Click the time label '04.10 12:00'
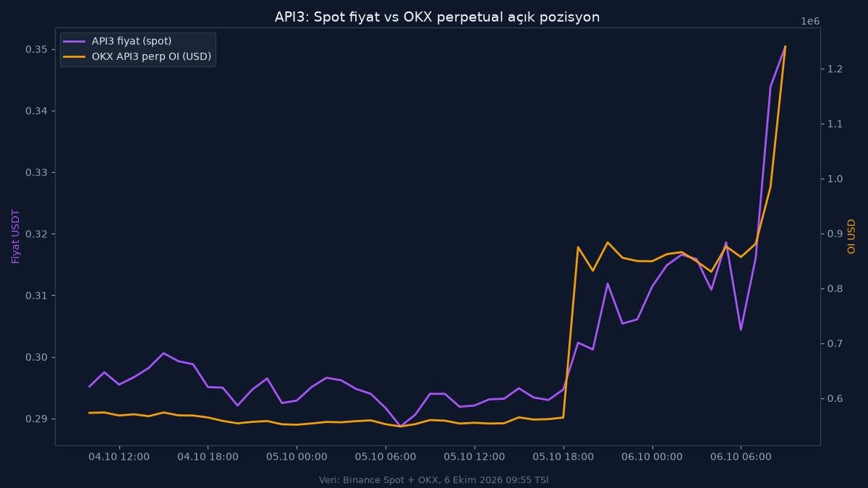Image resolution: width=868 pixels, height=488 pixels. tap(119, 457)
